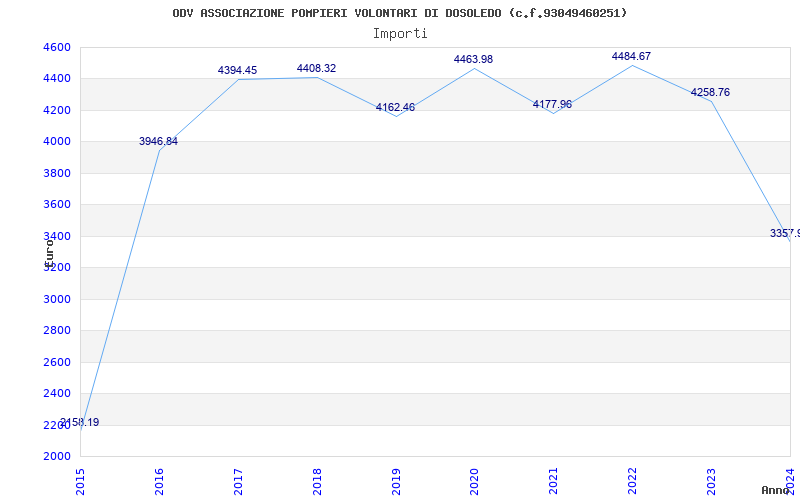Click the 4400 y-axis tick label

(57, 79)
